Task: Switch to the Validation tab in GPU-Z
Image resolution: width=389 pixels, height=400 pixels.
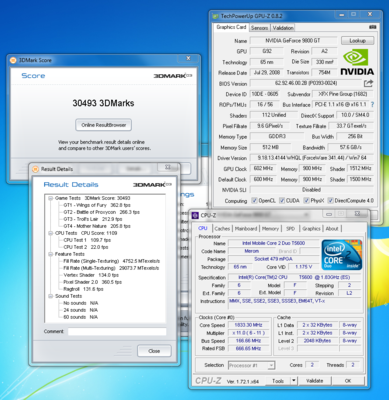Action: point(283,28)
